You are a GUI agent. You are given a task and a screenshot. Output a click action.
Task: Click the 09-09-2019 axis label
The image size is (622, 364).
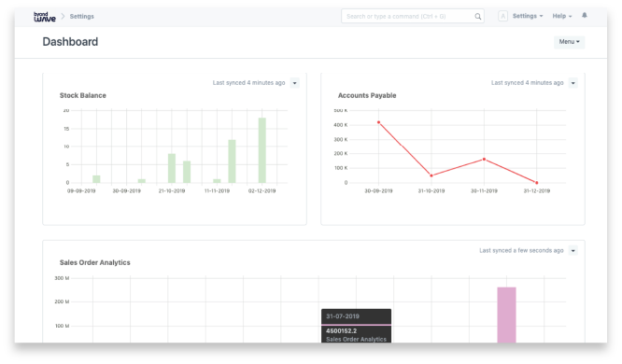[x=81, y=191]
